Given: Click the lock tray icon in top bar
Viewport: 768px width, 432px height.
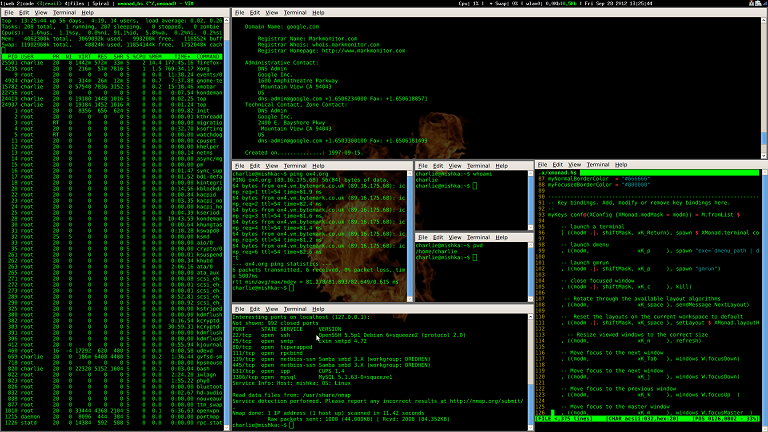Looking at the screenshot, I should (x=752, y=3).
